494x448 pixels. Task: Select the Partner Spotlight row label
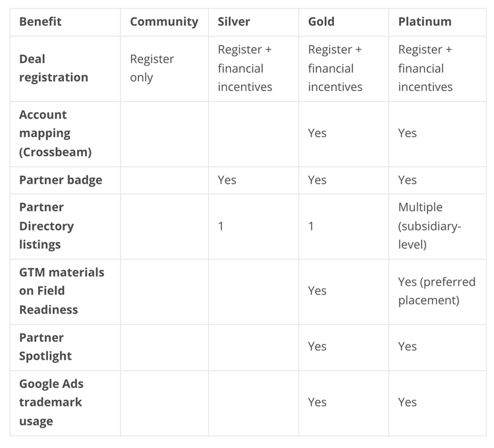coord(45,347)
